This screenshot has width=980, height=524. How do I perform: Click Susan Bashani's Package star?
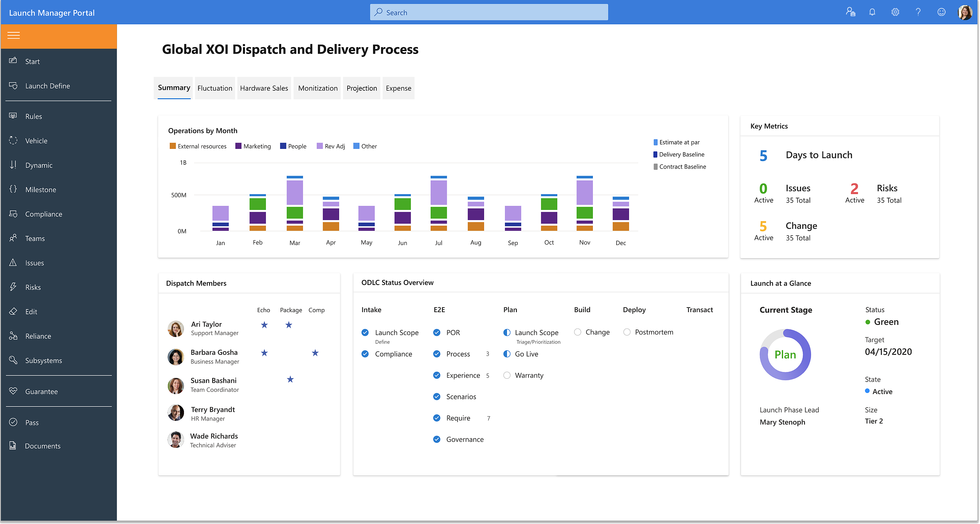coord(290,379)
